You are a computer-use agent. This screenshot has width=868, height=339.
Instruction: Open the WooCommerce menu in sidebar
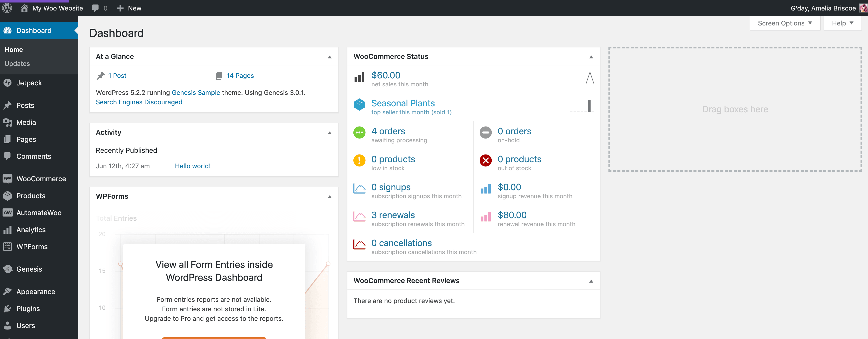(41, 178)
